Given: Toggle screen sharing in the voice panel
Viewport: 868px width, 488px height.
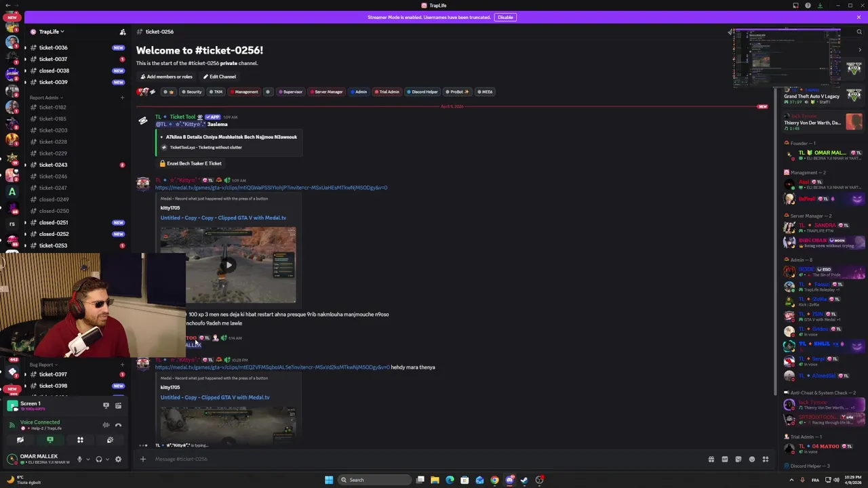Looking at the screenshot, I should tap(50, 440).
